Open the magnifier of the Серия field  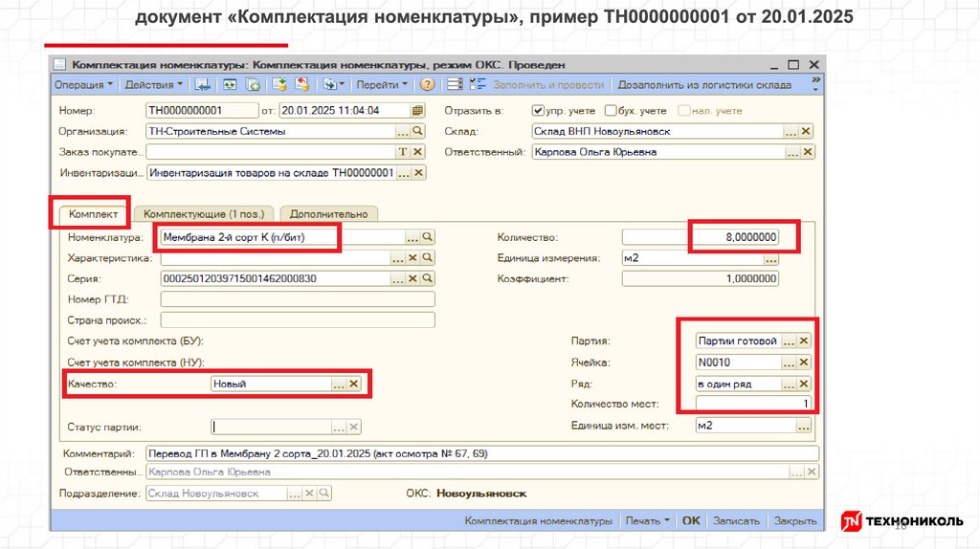click(427, 278)
